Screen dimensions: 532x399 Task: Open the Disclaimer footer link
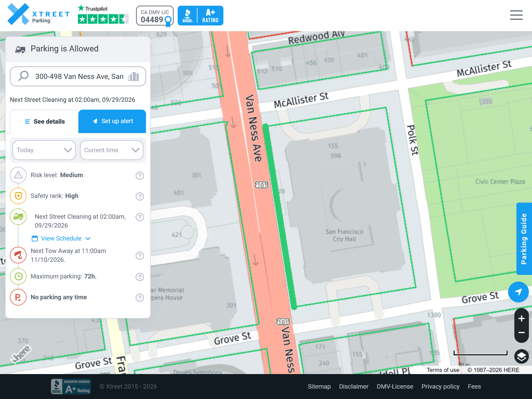(354, 387)
